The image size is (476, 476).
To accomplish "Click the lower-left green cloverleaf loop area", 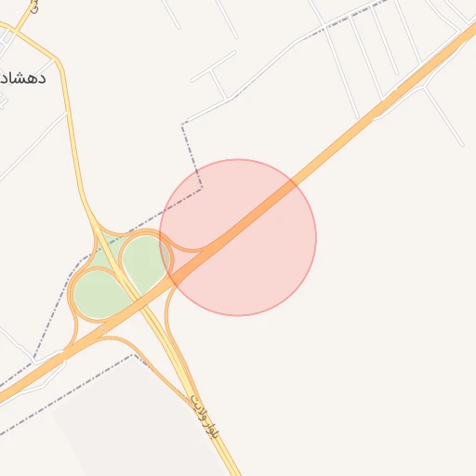I will coord(99,295).
